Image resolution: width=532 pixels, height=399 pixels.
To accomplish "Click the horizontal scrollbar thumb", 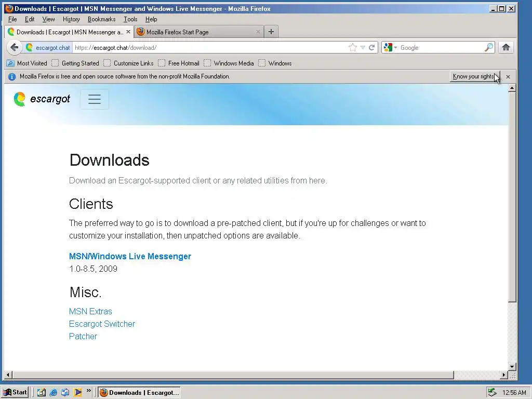I will (233, 375).
